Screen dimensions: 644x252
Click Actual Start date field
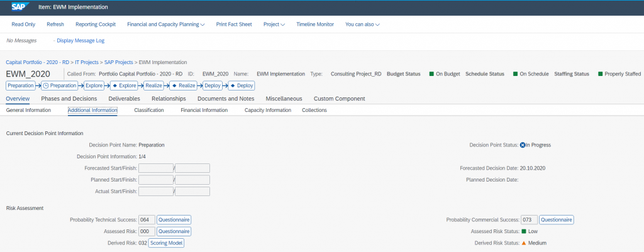coord(156,191)
